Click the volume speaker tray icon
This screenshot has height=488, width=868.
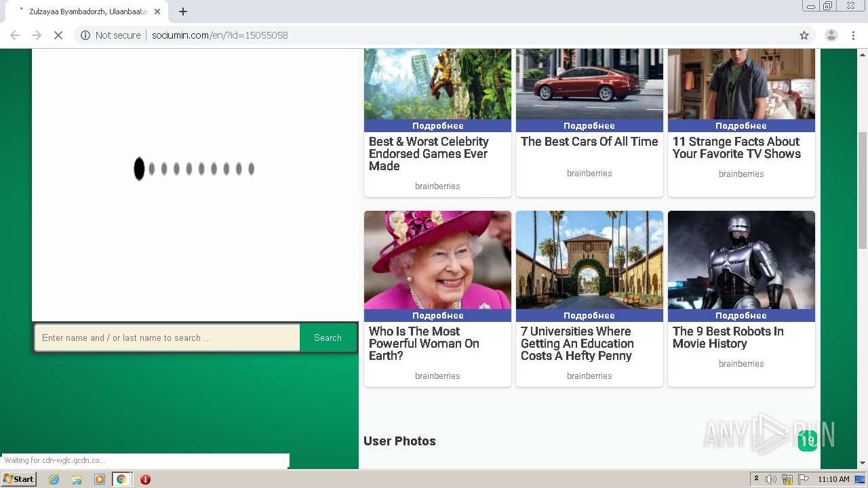pos(771,479)
